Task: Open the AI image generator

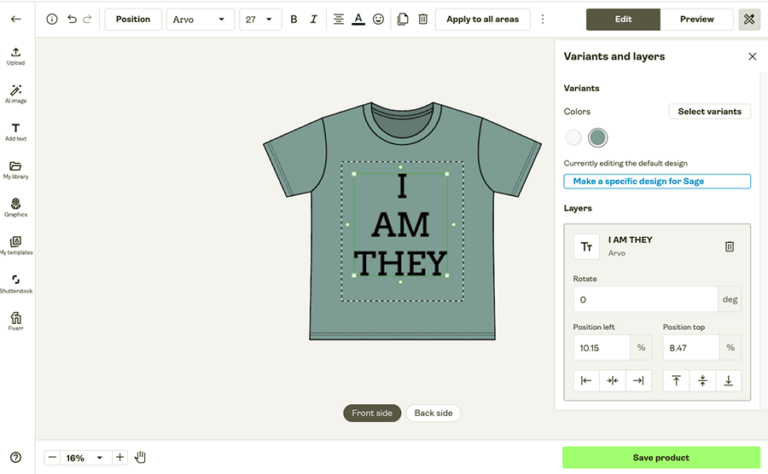Action: (x=15, y=93)
